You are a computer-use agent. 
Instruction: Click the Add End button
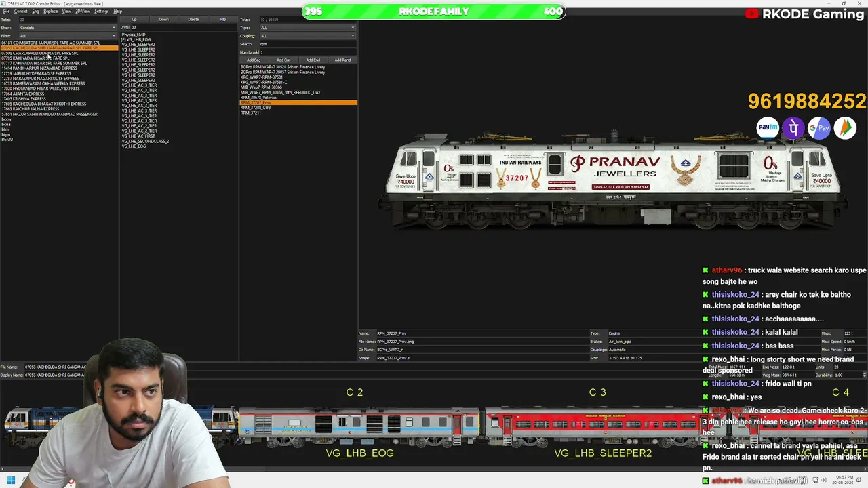(x=313, y=60)
